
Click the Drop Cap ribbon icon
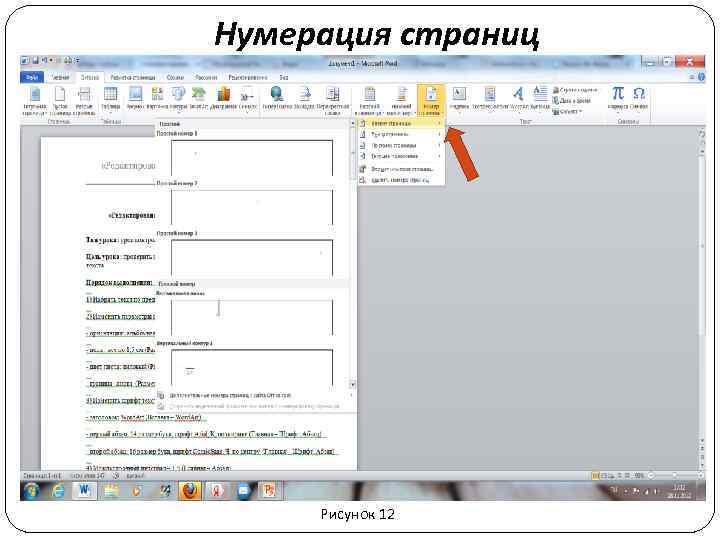coord(540,99)
